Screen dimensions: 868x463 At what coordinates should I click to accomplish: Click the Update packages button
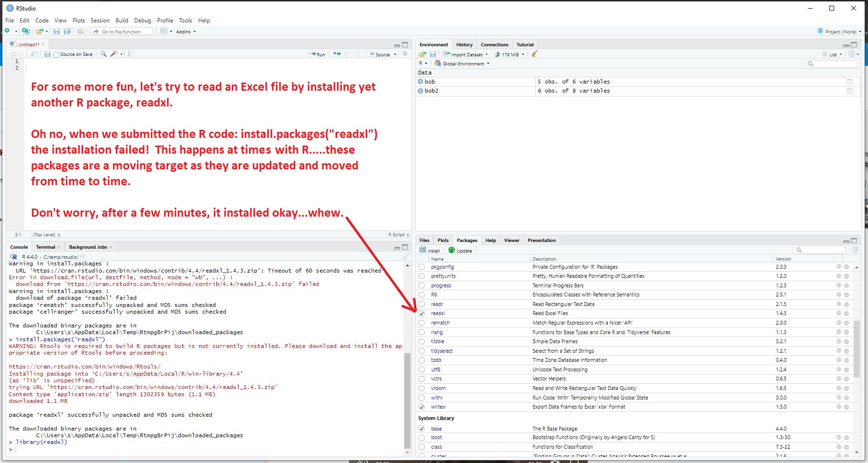[x=460, y=250]
